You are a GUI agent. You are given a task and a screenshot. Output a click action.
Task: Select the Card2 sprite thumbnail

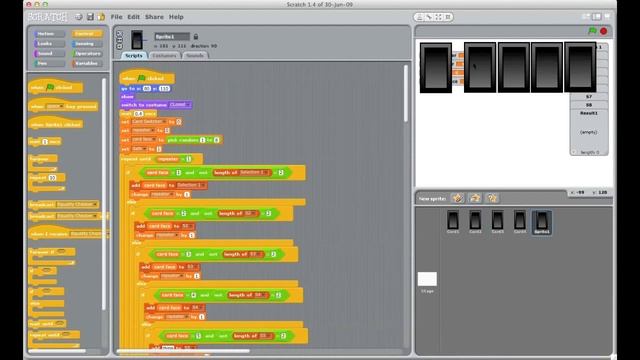point(475,222)
